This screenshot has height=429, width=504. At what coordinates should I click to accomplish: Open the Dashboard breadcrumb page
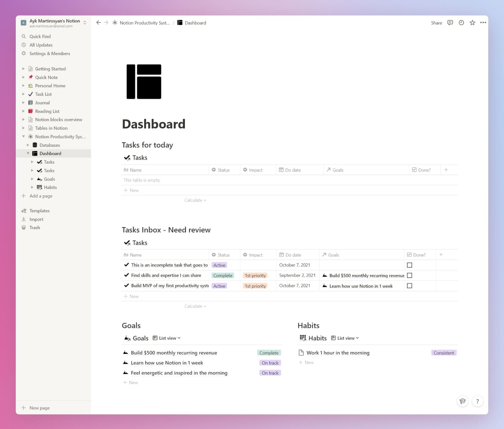pyautogui.click(x=195, y=23)
